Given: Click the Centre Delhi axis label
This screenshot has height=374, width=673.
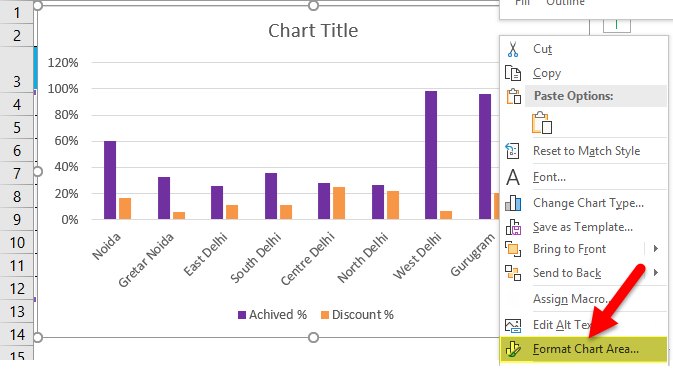Looking at the screenshot, I should (x=308, y=259).
